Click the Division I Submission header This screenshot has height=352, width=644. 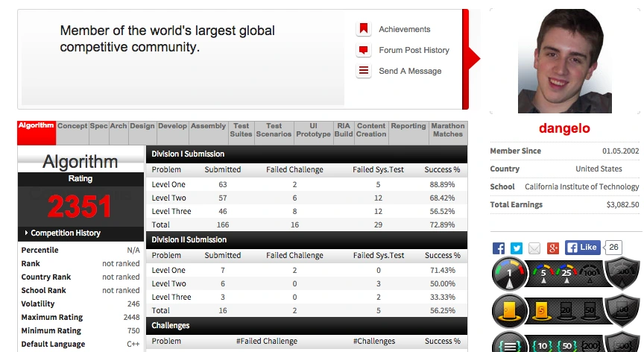tap(306, 154)
